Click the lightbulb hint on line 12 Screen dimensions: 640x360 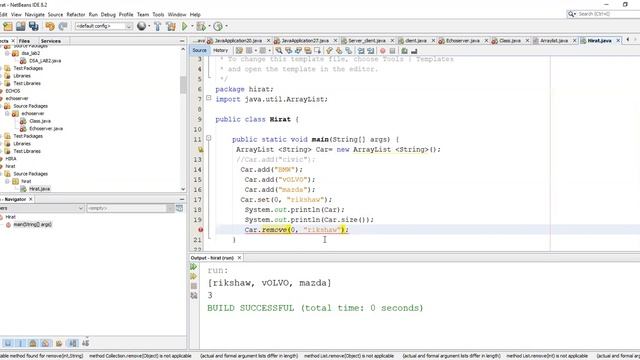(x=200, y=150)
